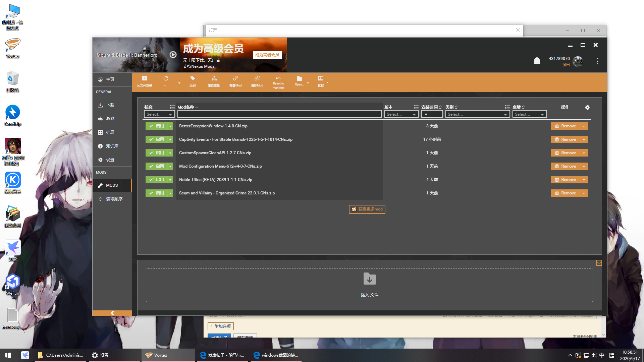This screenshot has width=644, height=362.
Task: Open the 版本 Select... filter dropdown
Action: pyautogui.click(x=401, y=114)
